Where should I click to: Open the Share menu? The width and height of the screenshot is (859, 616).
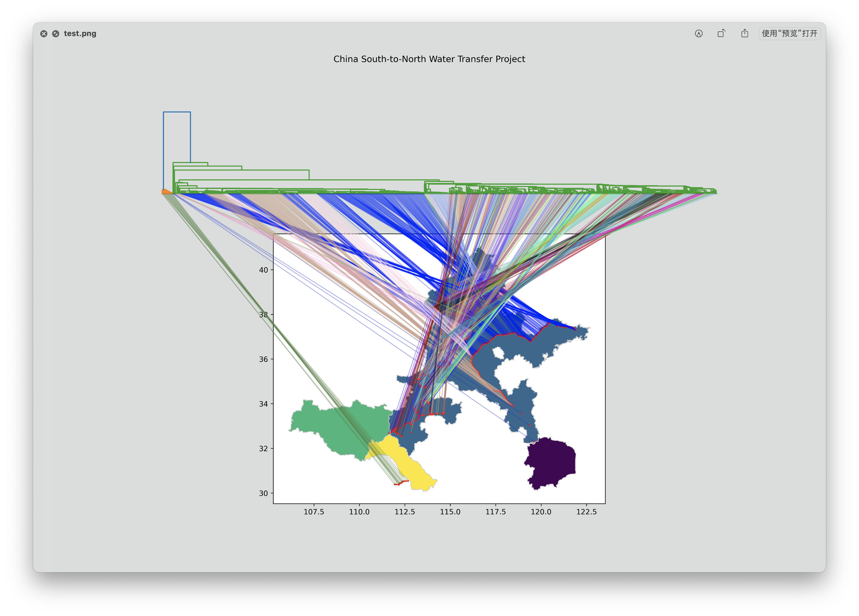745,33
